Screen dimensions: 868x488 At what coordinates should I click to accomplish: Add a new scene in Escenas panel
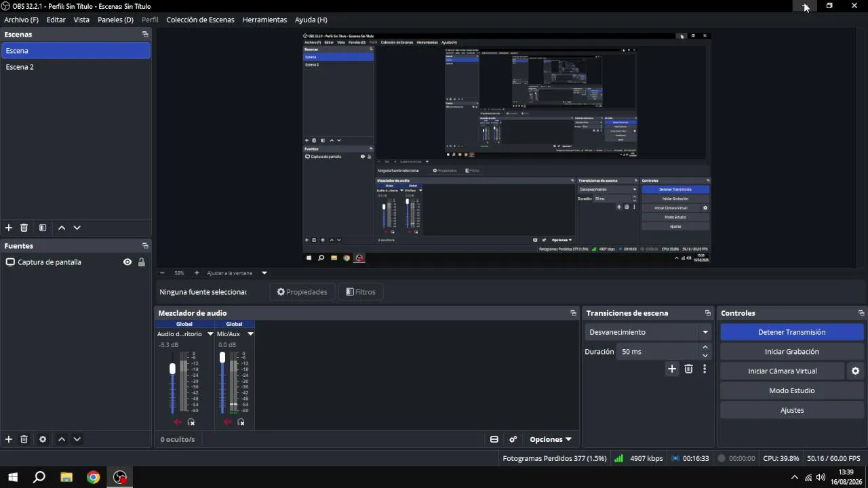[9, 228]
